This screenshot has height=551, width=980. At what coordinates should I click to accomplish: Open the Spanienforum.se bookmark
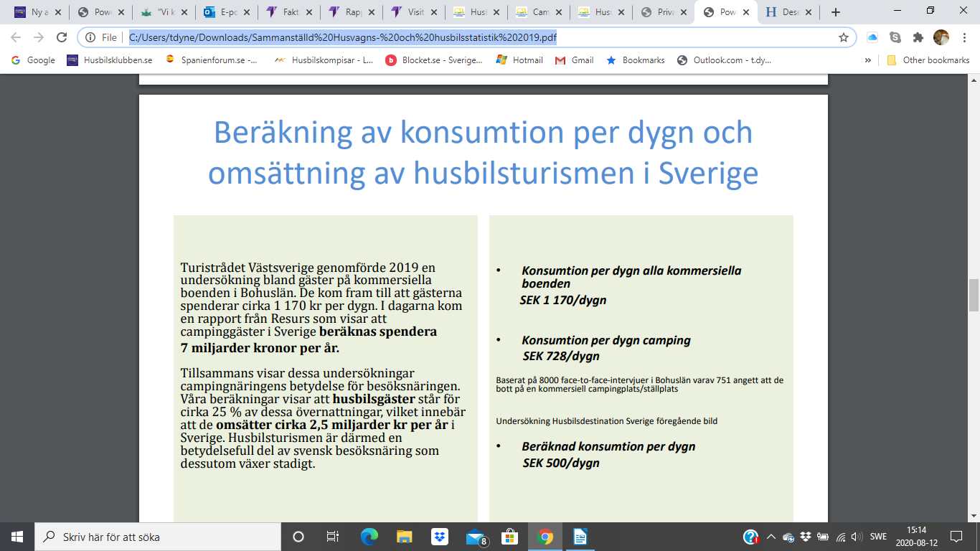coord(212,60)
